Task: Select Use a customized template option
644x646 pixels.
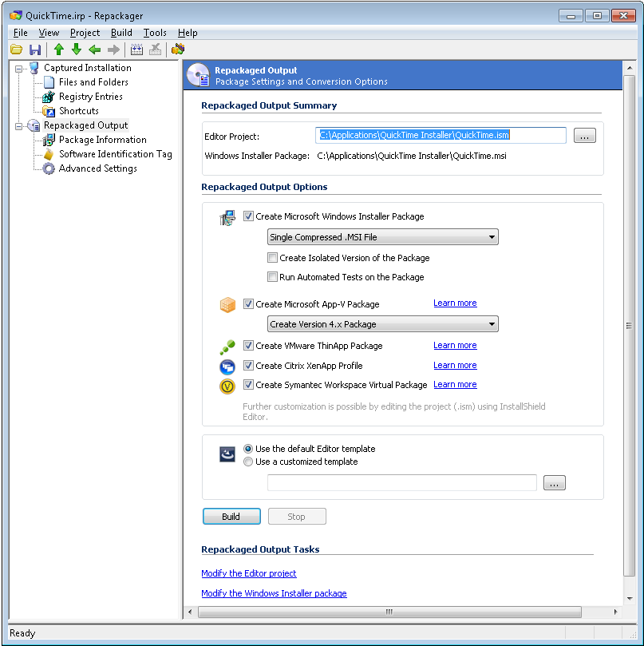Action: tap(248, 462)
